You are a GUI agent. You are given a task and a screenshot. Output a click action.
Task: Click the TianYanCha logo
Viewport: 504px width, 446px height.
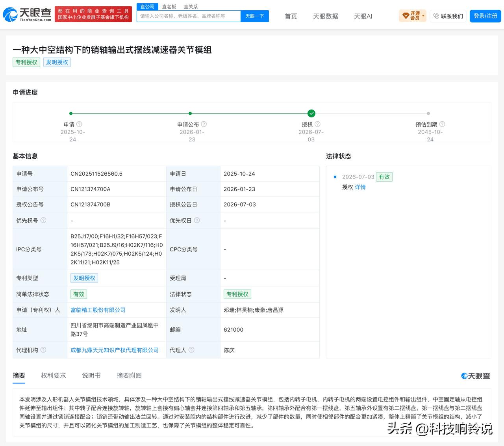pos(27,15)
